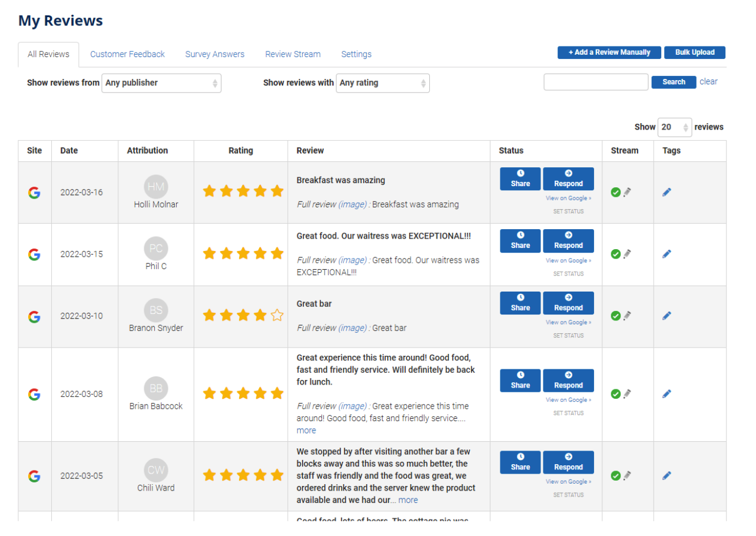
Task: Open the Settings tab
Action: click(356, 54)
